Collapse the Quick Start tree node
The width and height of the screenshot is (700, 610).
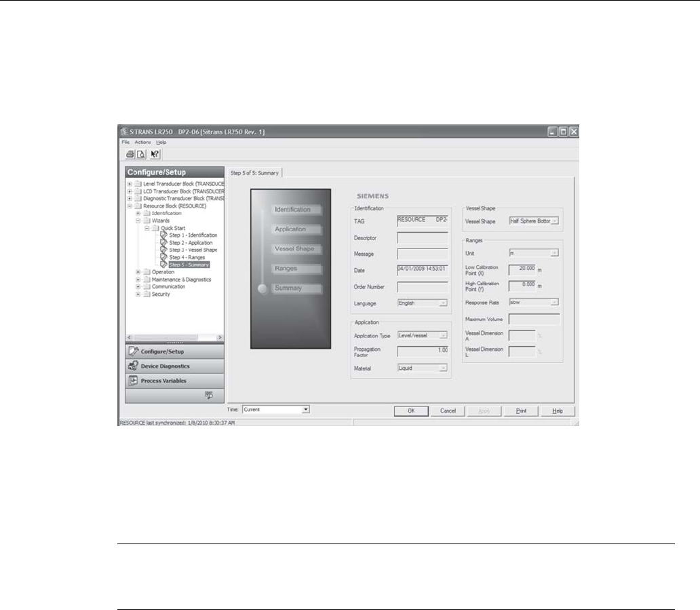pos(147,228)
